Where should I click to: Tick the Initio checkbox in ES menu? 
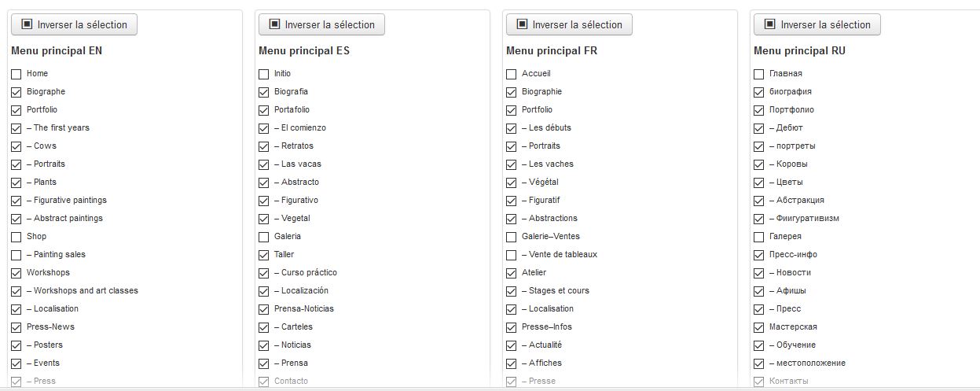pos(264,74)
